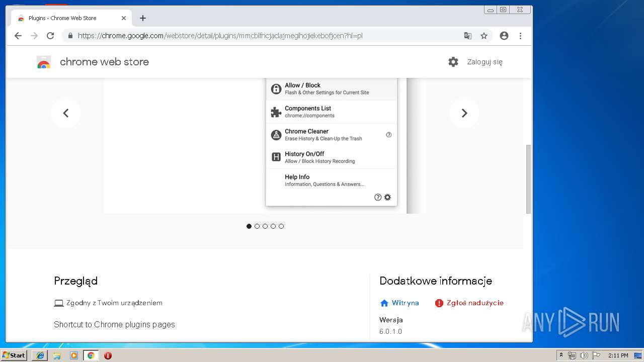
Task: Click the network icon in system tray
Action: [572, 355]
